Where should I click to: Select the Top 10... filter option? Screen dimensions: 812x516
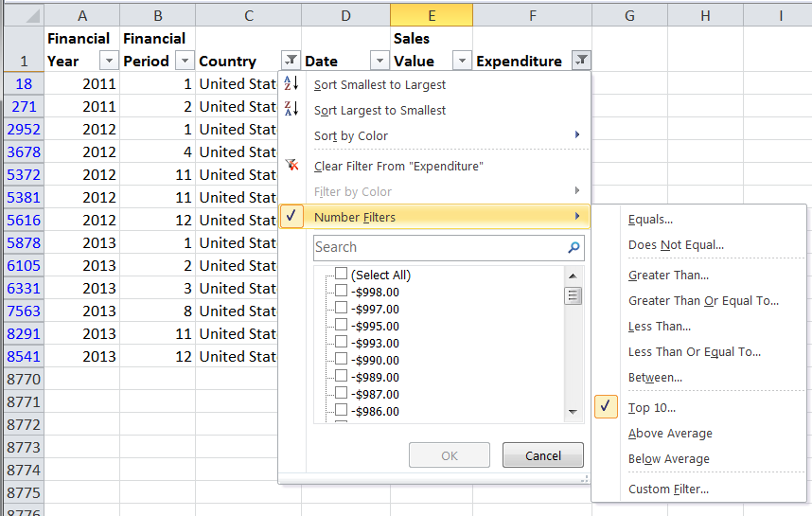coord(652,408)
